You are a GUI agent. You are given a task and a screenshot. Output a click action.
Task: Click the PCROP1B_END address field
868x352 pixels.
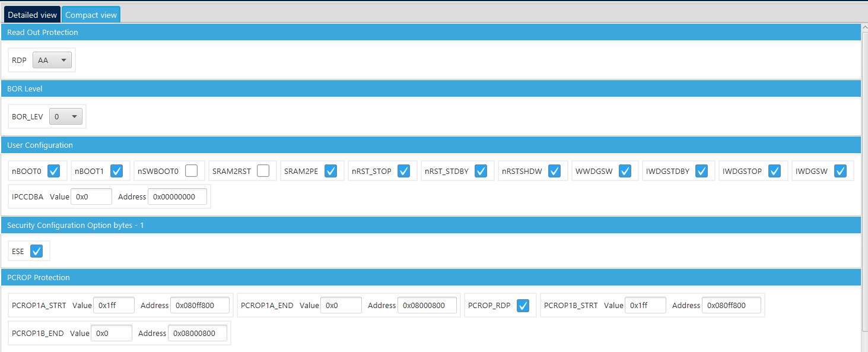[197, 333]
